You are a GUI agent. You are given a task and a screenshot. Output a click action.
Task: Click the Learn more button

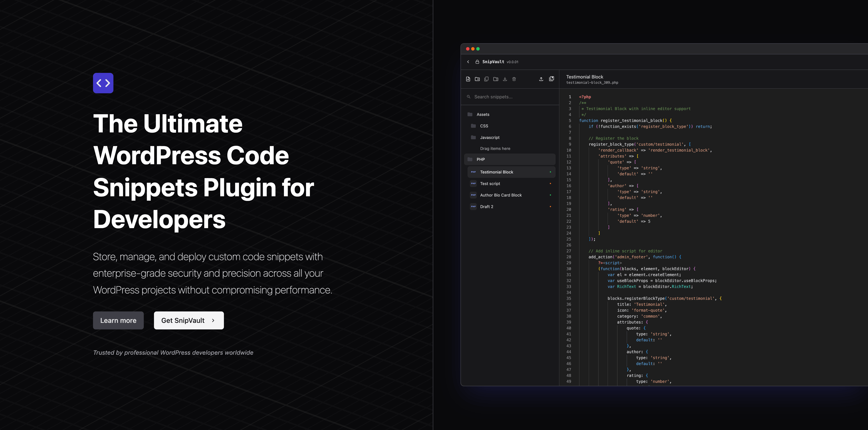click(x=118, y=320)
